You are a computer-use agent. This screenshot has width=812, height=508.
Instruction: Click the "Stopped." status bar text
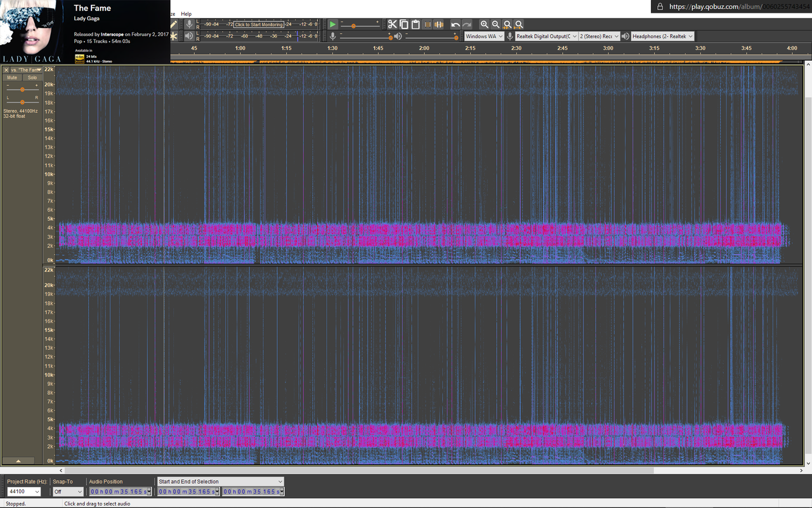[x=16, y=504]
